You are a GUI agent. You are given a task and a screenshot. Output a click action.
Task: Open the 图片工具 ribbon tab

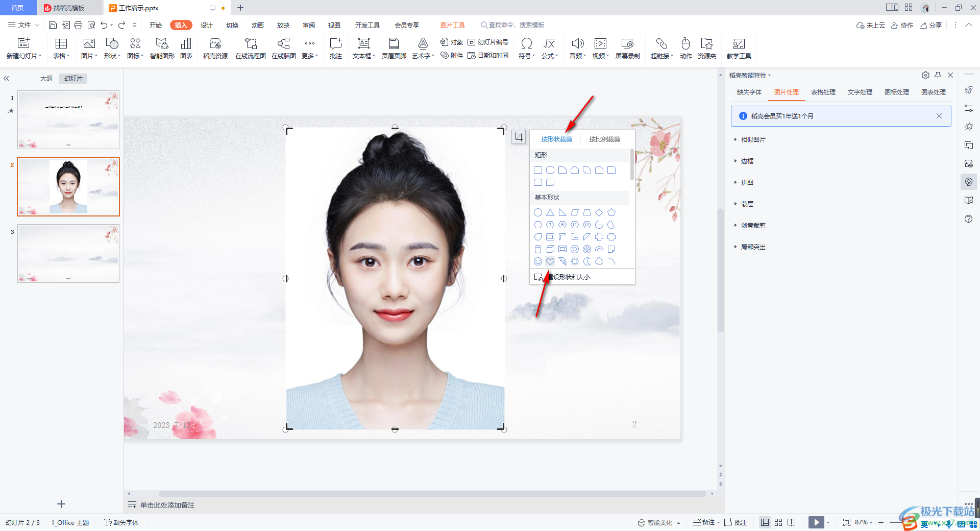coord(453,25)
